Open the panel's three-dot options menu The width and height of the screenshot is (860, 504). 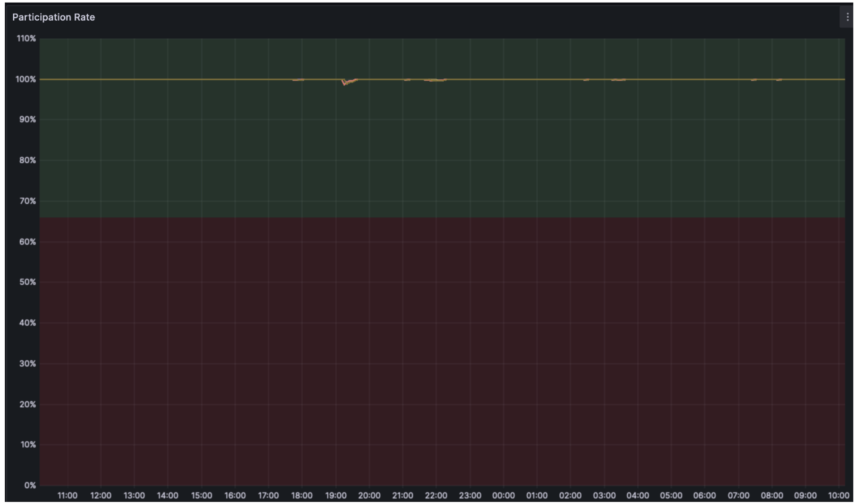point(847,17)
